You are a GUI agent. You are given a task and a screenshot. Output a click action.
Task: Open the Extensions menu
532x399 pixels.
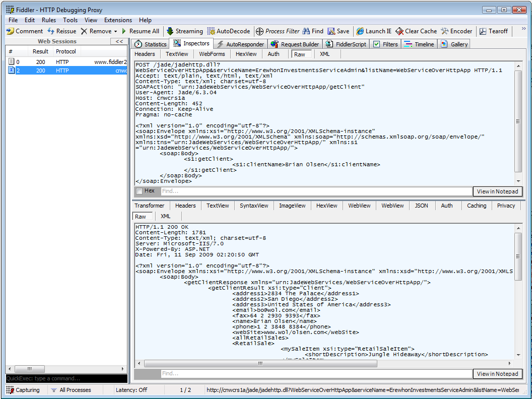(x=118, y=20)
